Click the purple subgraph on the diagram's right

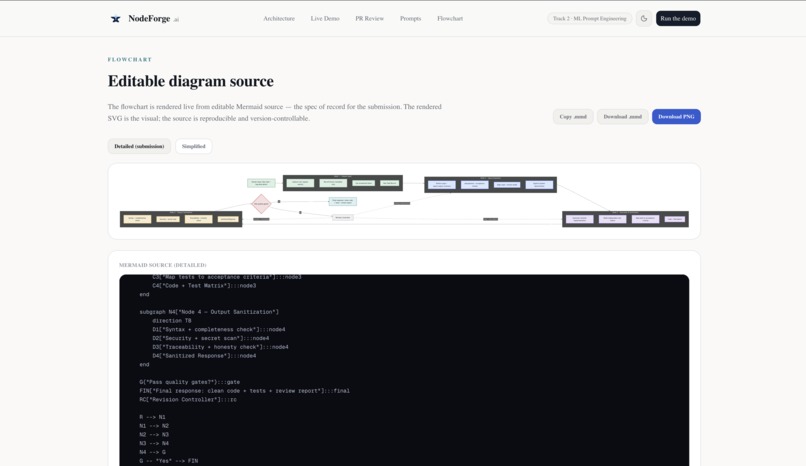[x=625, y=219]
